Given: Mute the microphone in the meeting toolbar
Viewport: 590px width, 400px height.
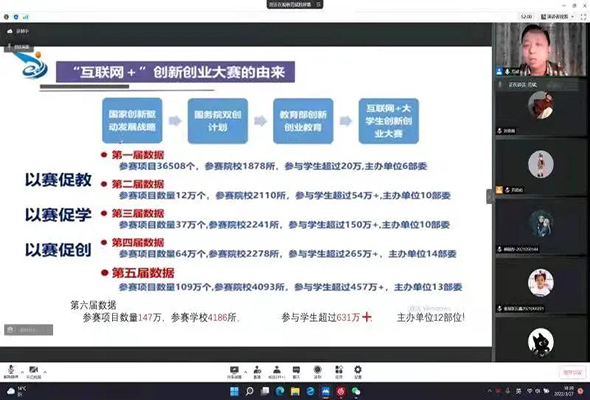Looking at the screenshot, I should [11, 371].
